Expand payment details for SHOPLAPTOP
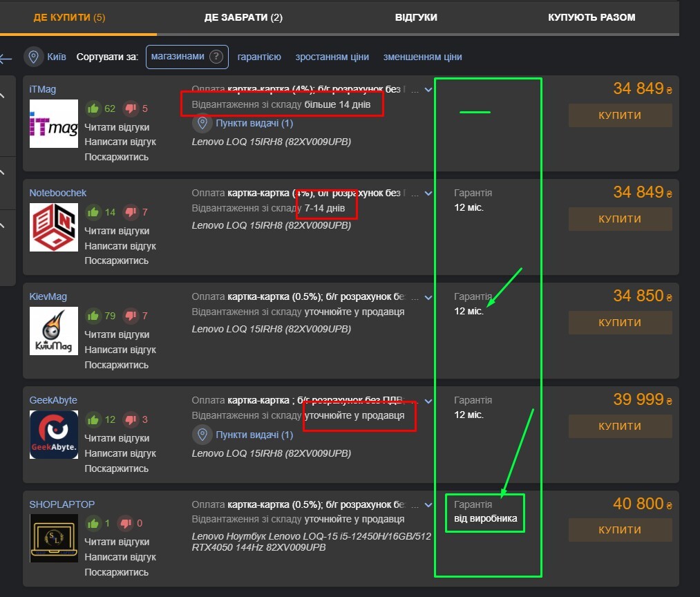Viewport: 700px width, 597px height. [428, 505]
